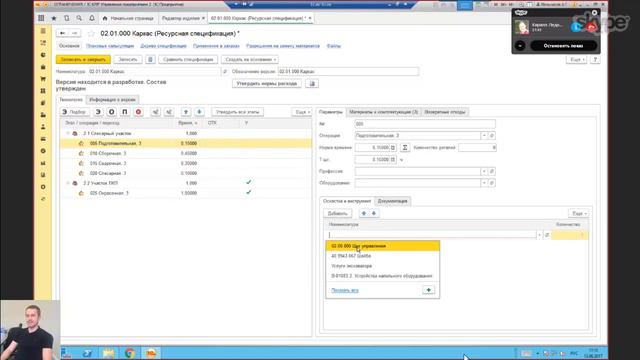Image resolution: width=640 pixels, height=360 pixels.
Task: Open the Еще menu in the Оснастка table
Action: tap(578, 213)
